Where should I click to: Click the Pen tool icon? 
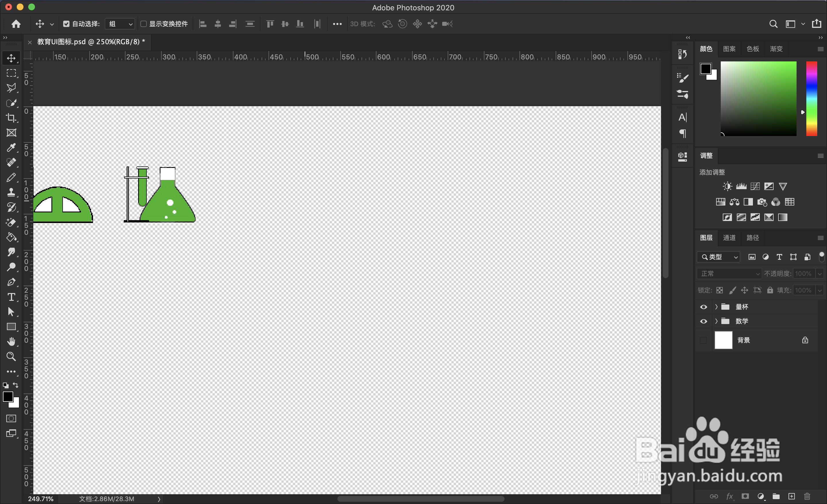11,282
